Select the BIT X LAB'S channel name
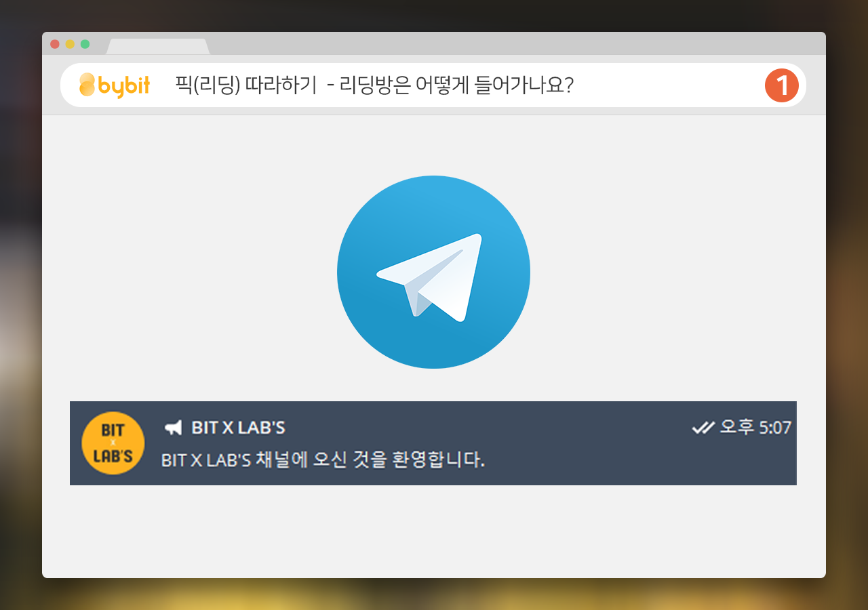The width and height of the screenshot is (868, 610). (238, 428)
